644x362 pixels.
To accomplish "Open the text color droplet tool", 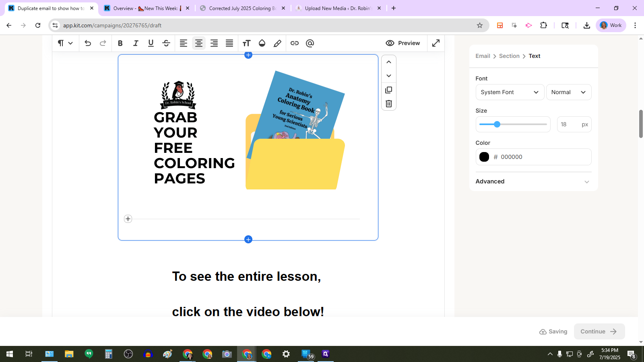I will pyautogui.click(x=262, y=43).
